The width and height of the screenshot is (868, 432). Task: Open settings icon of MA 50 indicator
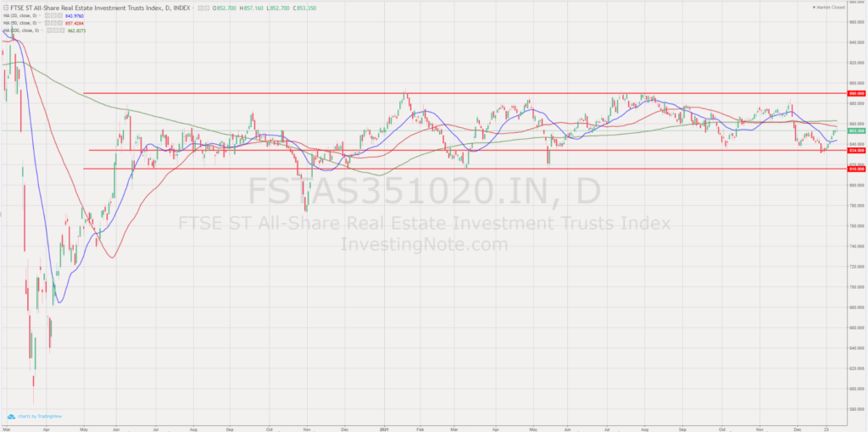53,23
